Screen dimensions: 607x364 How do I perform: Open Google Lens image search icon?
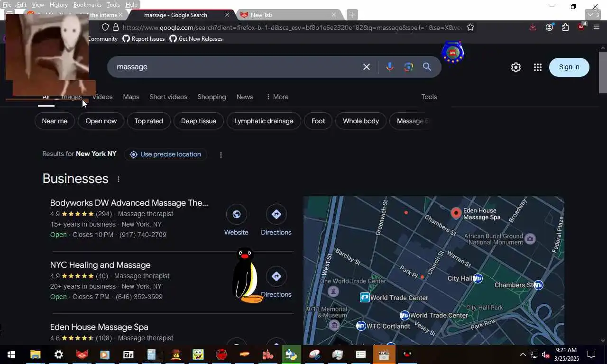point(408,67)
